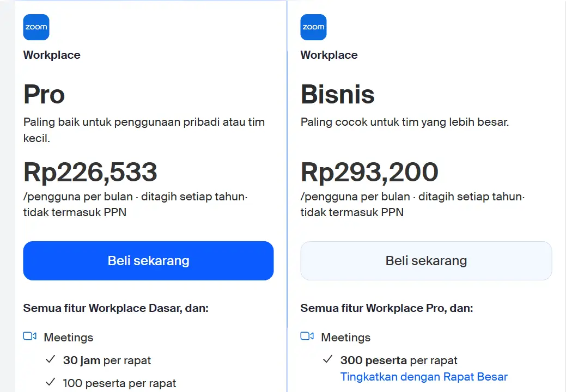This screenshot has width=578, height=392.
Task: Click the Workplace label above the Bisnis heading
Action: tap(329, 55)
